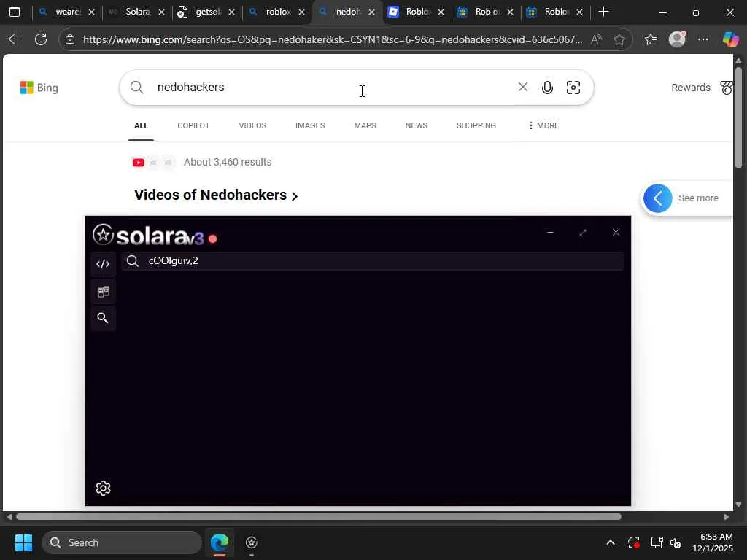Select the ALL results tab
Image resolution: width=747 pixels, height=560 pixels.
tap(141, 125)
